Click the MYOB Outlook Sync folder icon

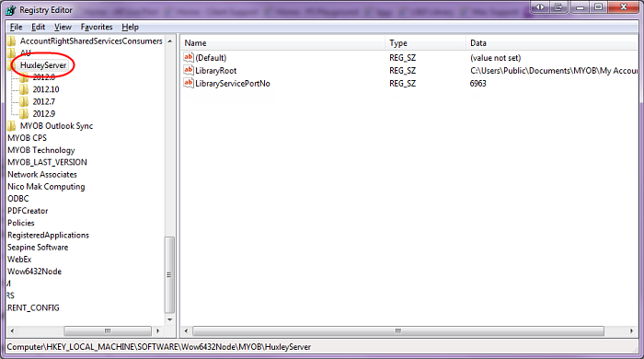(x=11, y=126)
